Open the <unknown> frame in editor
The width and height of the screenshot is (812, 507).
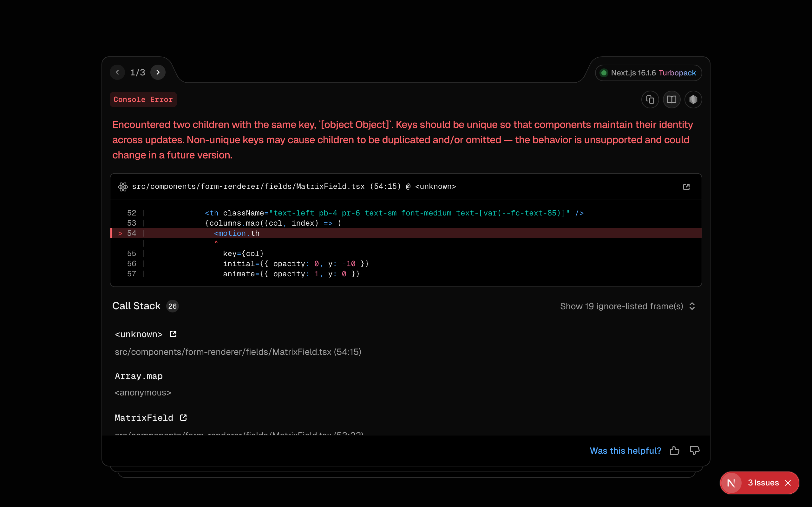coord(173,334)
